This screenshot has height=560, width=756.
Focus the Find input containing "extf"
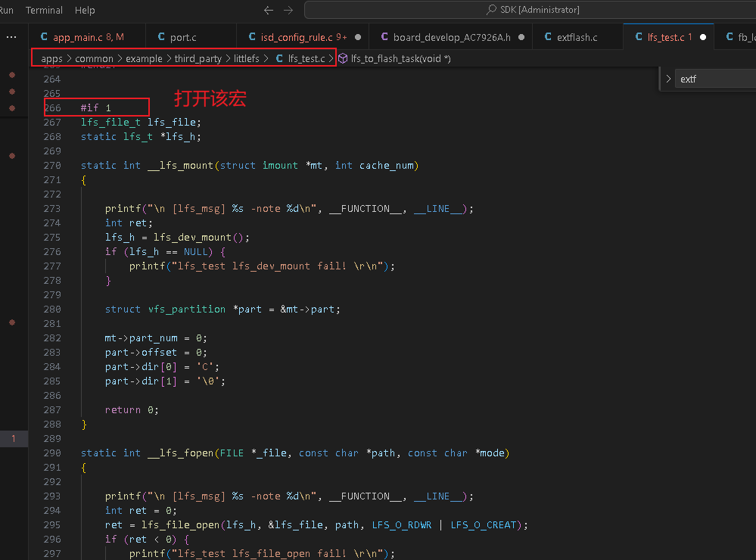717,79
